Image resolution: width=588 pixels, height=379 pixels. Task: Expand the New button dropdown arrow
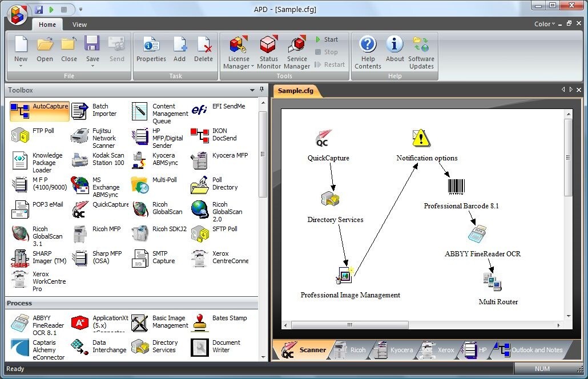(21, 66)
